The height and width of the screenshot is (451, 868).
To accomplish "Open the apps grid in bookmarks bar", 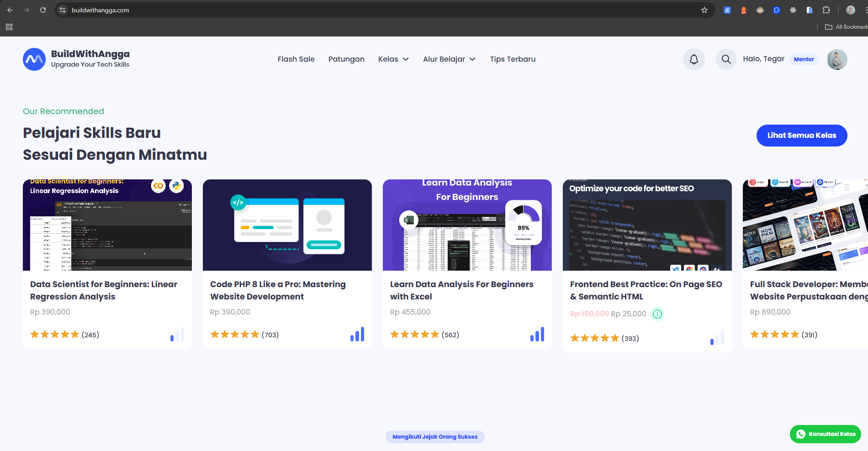I will (9, 27).
